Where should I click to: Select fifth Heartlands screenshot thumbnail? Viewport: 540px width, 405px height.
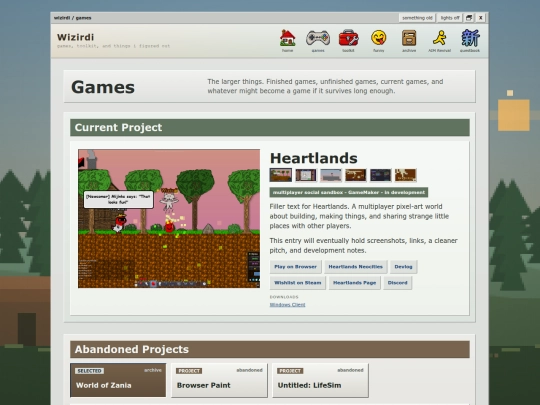point(381,175)
